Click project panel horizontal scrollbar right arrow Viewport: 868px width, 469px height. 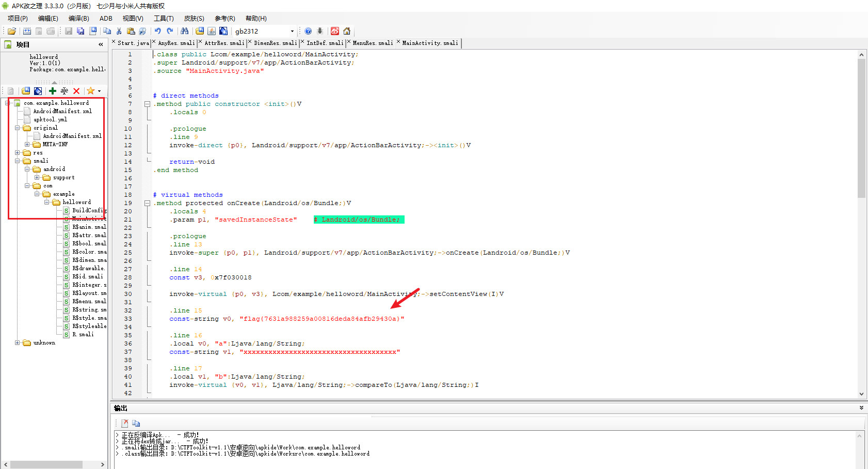(x=102, y=464)
